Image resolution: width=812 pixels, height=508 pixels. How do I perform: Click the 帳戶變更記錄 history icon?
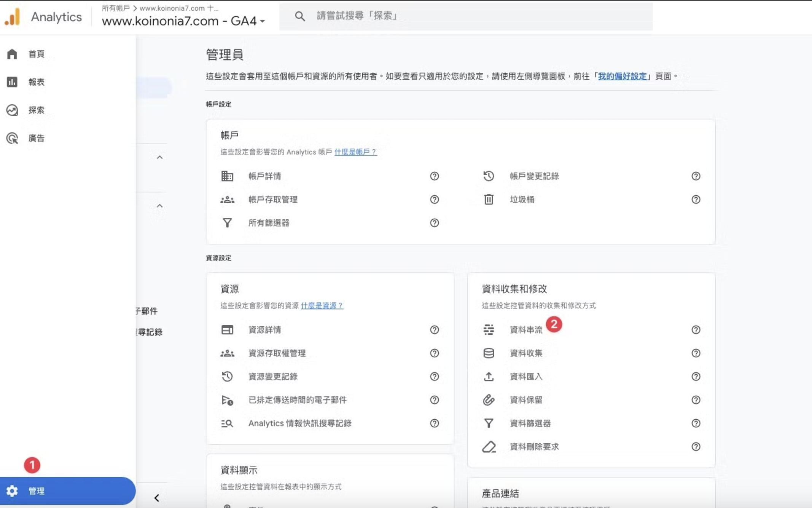tap(489, 176)
